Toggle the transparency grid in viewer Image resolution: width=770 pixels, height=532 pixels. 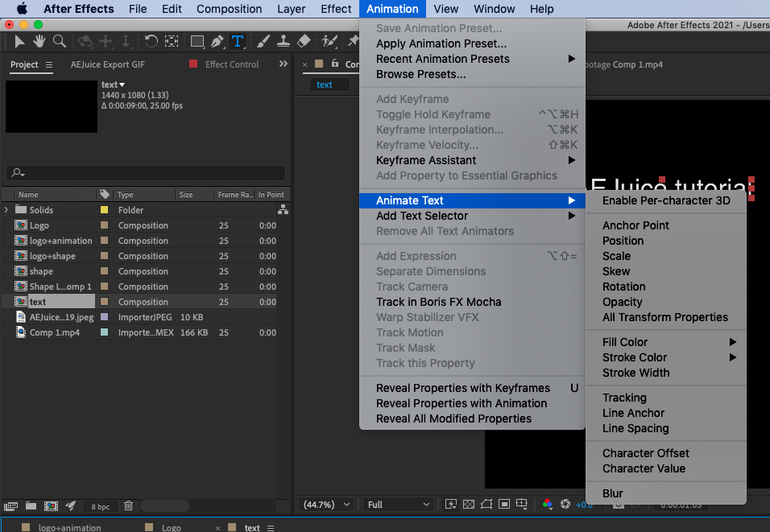coord(468,505)
